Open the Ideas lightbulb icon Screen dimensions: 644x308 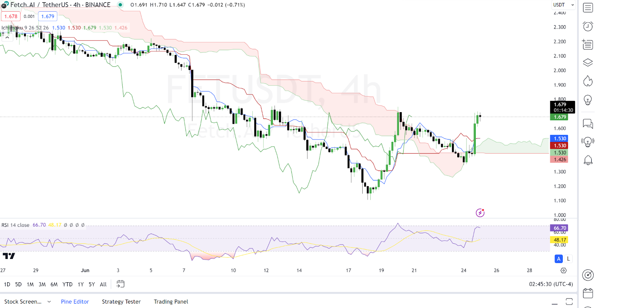(x=588, y=100)
